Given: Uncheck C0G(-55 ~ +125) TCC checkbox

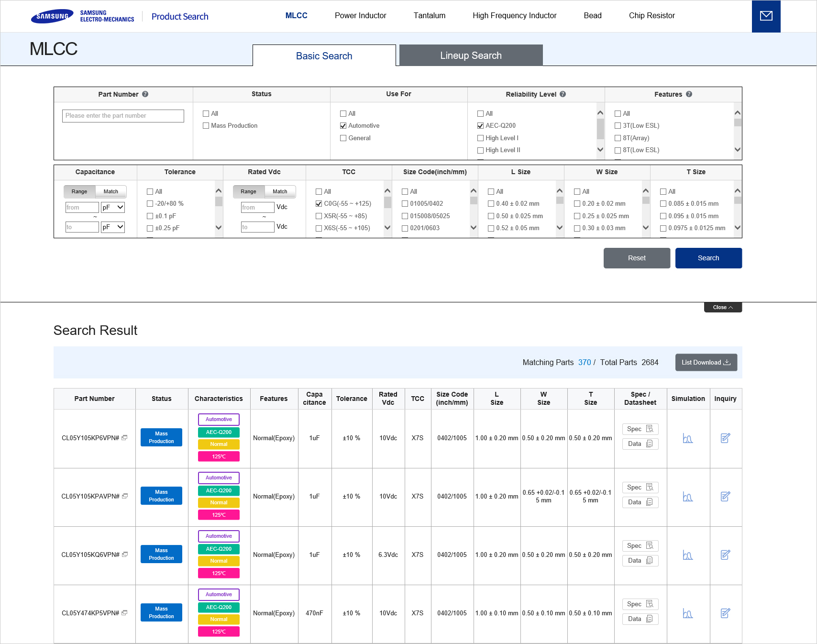Looking at the screenshot, I should 319,204.
